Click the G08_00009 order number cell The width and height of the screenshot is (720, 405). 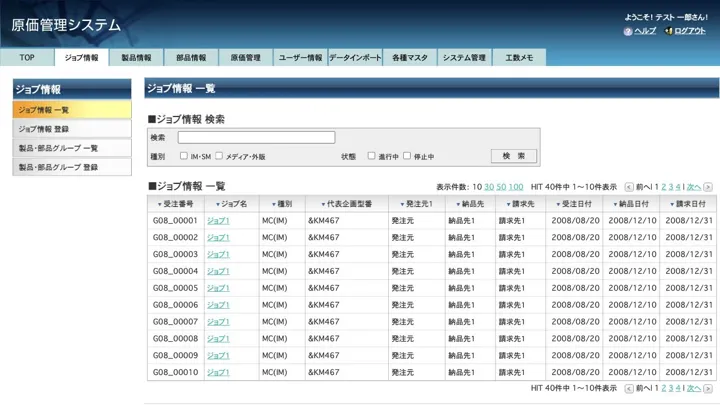pyautogui.click(x=175, y=355)
